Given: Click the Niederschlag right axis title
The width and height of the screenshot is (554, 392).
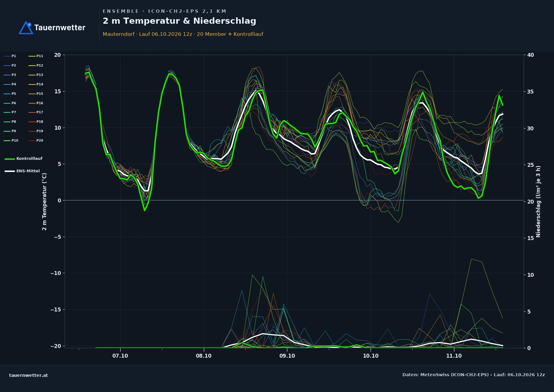Looking at the screenshot, I should coord(538,201).
